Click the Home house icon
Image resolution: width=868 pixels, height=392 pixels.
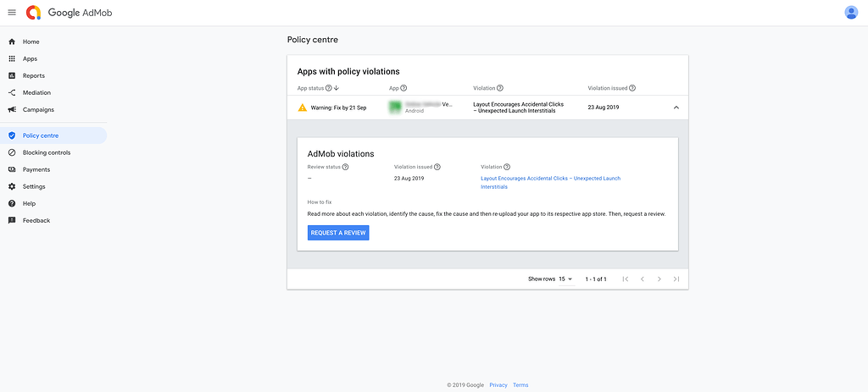tap(12, 41)
